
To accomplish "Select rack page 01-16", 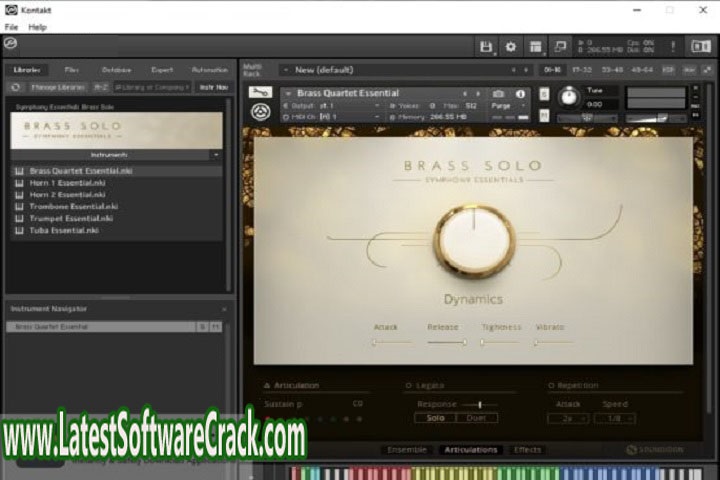I will coord(552,70).
